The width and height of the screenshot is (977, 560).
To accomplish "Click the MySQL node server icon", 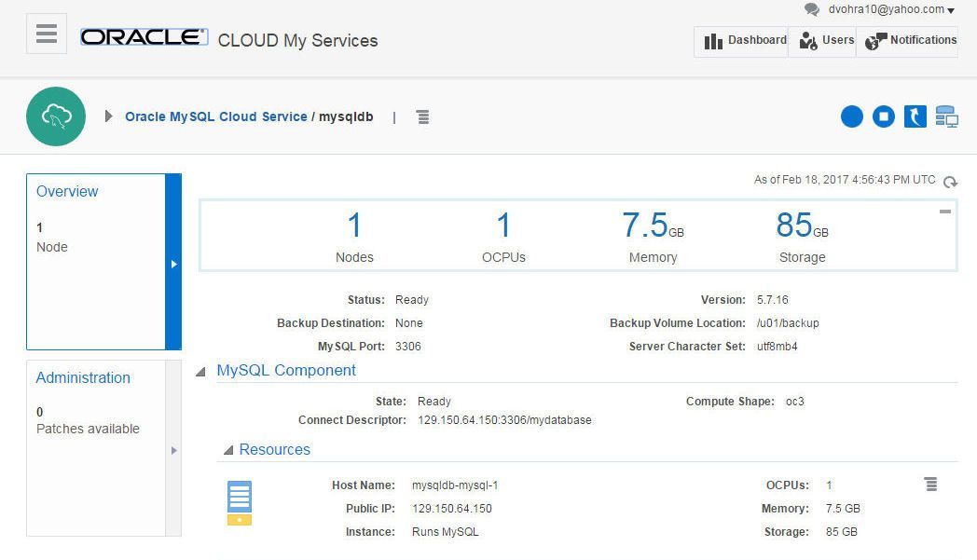I will 240,502.
